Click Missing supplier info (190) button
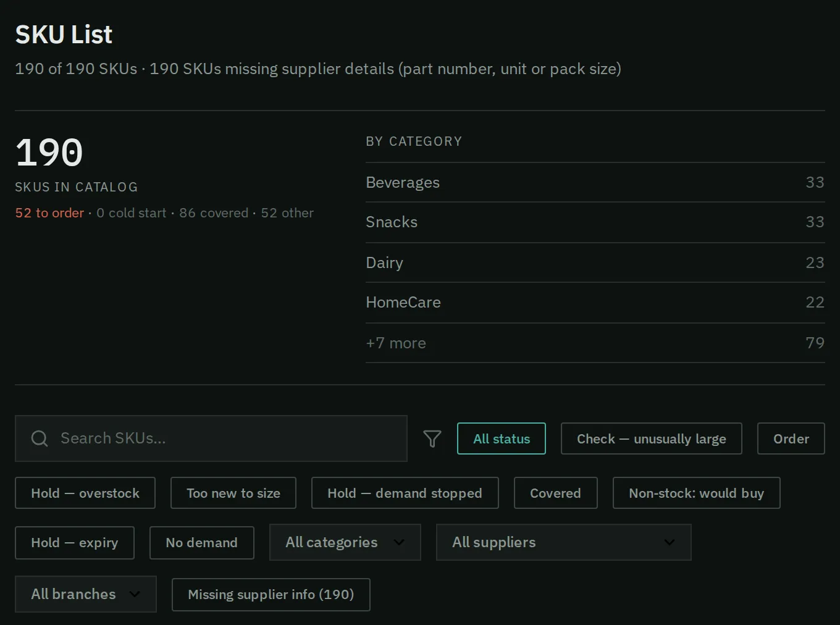The image size is (840, 625). click(271, 594)
